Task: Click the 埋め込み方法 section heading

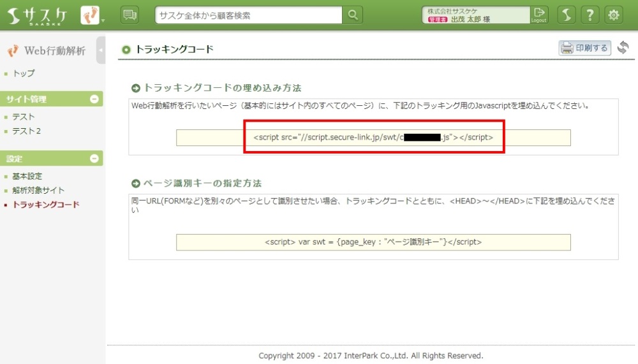Action: coord(222,88)
